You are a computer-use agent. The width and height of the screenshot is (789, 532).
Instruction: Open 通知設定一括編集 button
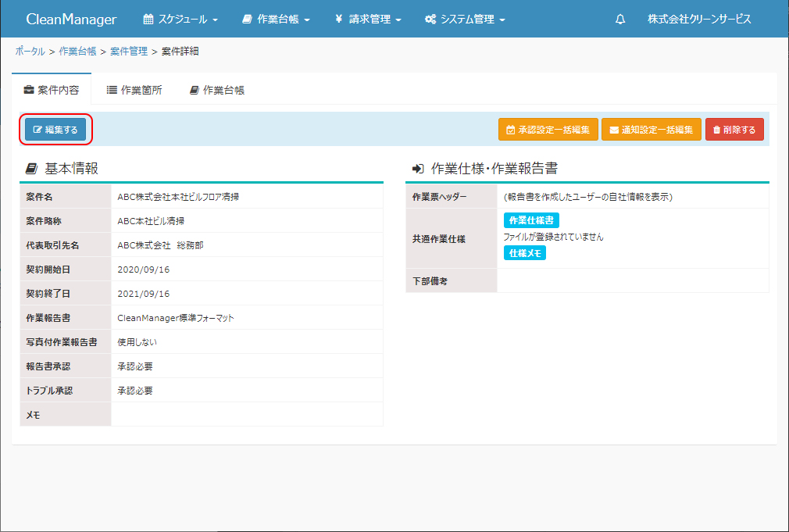pyautogui.click(x=651, y=130)
